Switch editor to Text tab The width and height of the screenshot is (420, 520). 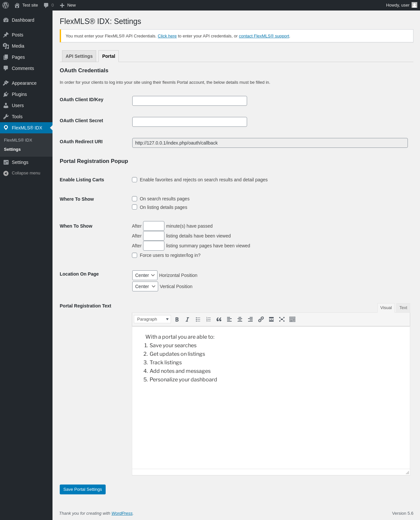403,308
